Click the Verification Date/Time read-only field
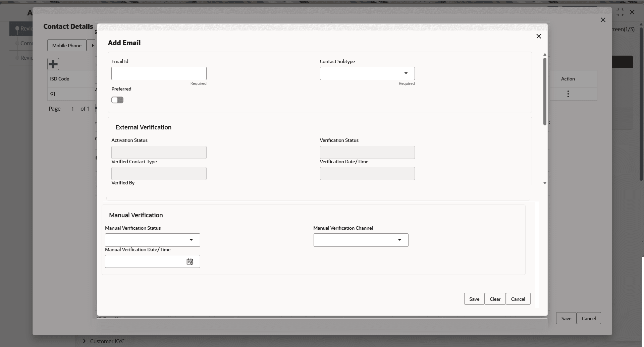 367,174
